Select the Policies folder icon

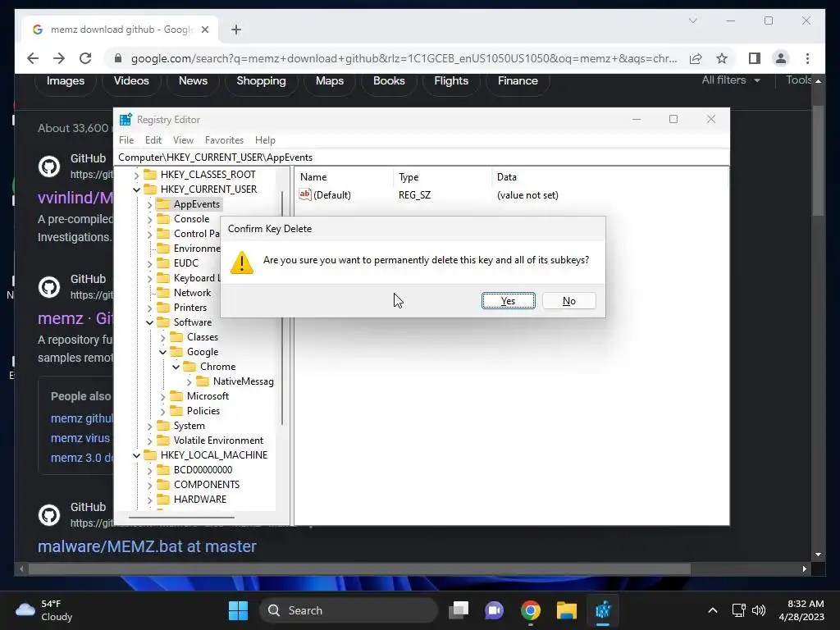point(176,411)
